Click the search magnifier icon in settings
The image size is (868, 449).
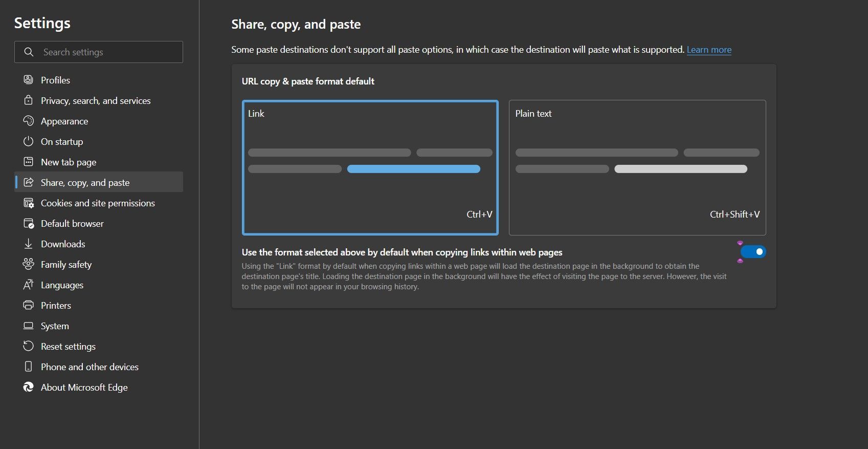(29, 52)
